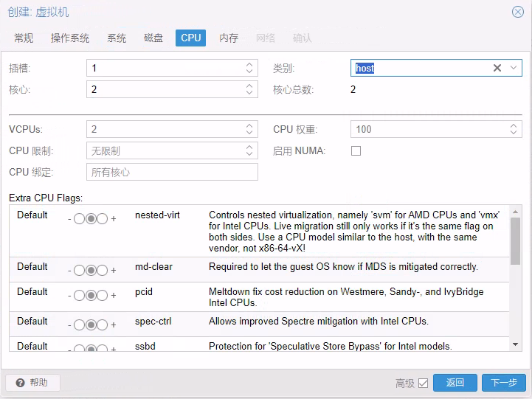Screen dimensions: 532x399
Task: Switch to the 内存 tab
Action: tap(229, 38)
